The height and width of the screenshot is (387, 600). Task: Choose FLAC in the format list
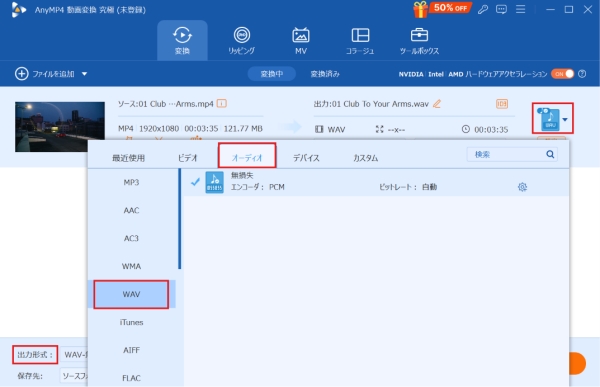click(x=131, y=378)
